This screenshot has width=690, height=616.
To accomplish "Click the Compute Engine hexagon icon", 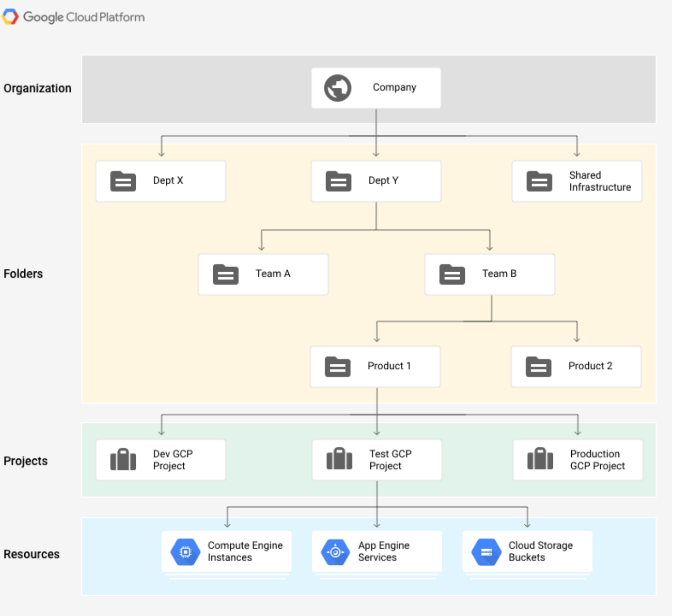I will point(186,552).
